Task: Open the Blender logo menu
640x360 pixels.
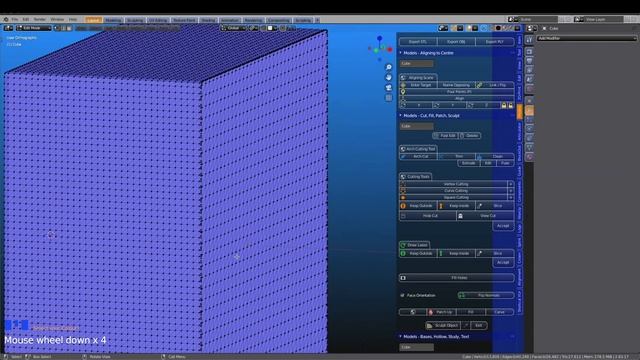Action: point(6,19)
